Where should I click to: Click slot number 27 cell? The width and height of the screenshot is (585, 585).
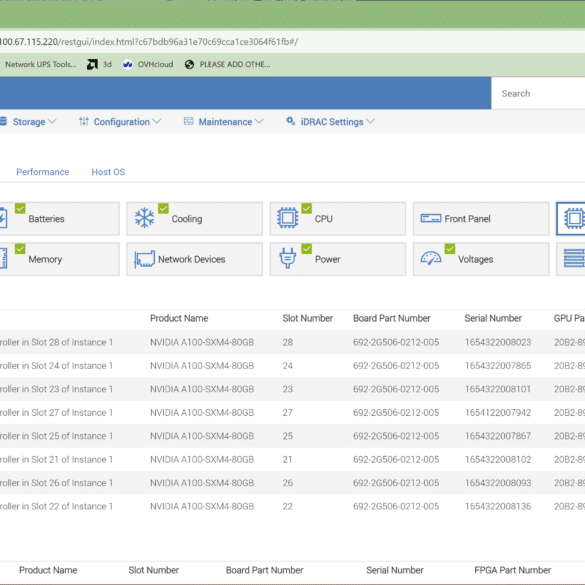288,413
